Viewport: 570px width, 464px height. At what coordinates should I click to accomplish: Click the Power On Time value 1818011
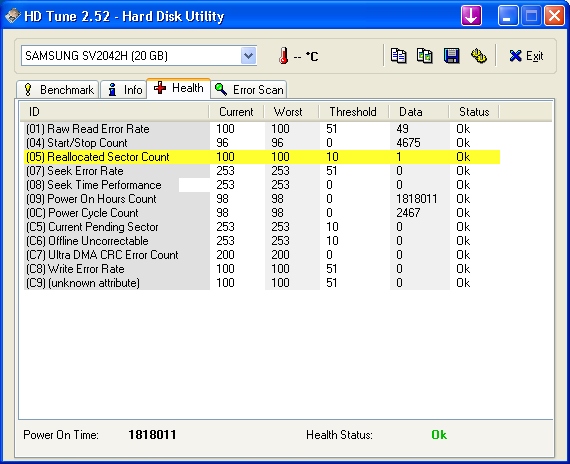(152, 435)
